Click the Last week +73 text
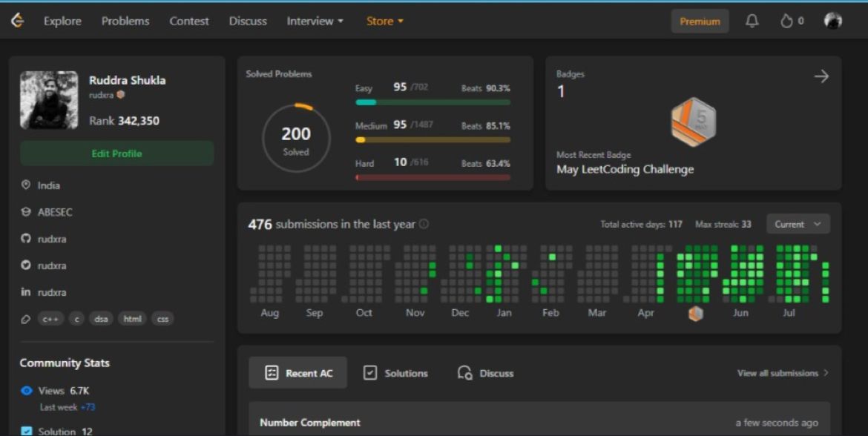 [x=68, y=407]
